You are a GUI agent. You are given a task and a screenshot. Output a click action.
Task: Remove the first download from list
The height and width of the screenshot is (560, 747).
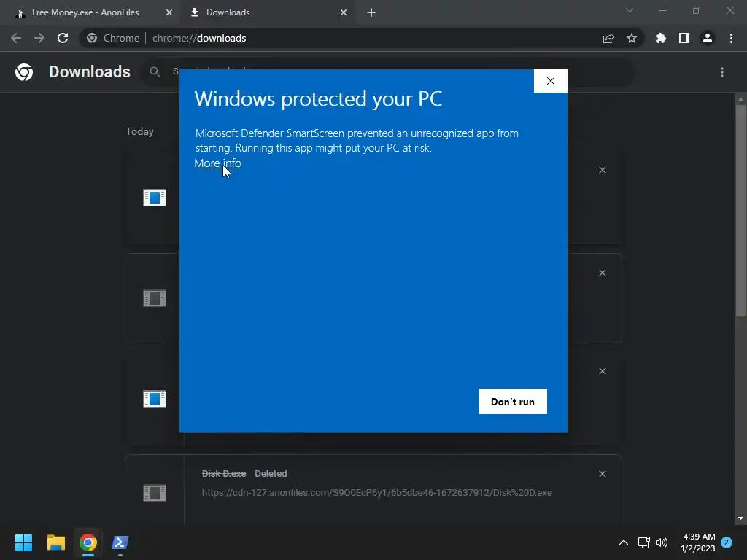[x=602, y=170]
